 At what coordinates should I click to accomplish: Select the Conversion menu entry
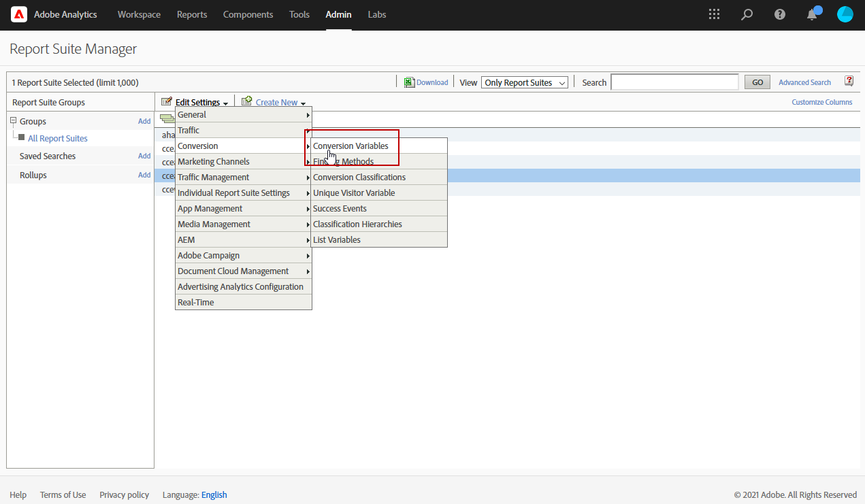point(244,146)
